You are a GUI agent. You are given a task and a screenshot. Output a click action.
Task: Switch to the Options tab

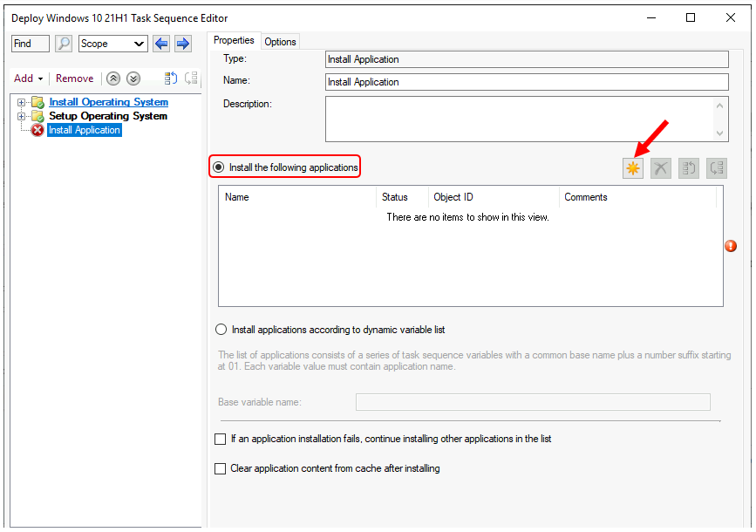[x=280, y=42]
